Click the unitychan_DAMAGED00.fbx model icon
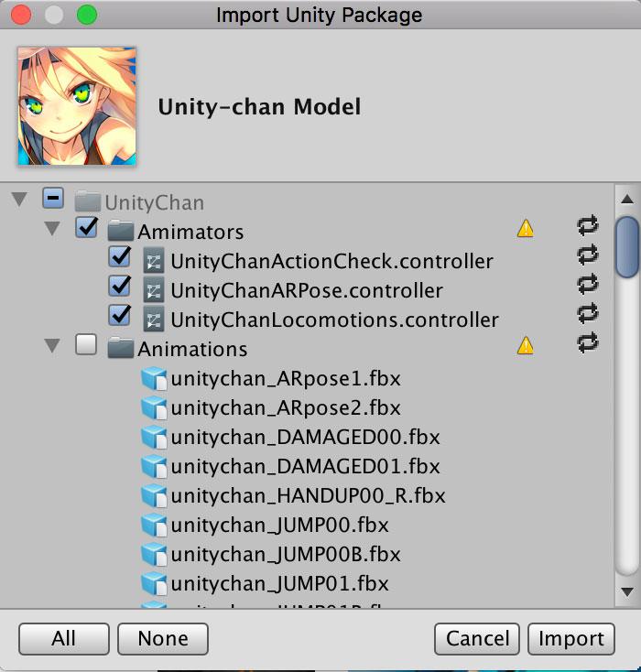This screenshot has width=641, height=672. (154, 437)
